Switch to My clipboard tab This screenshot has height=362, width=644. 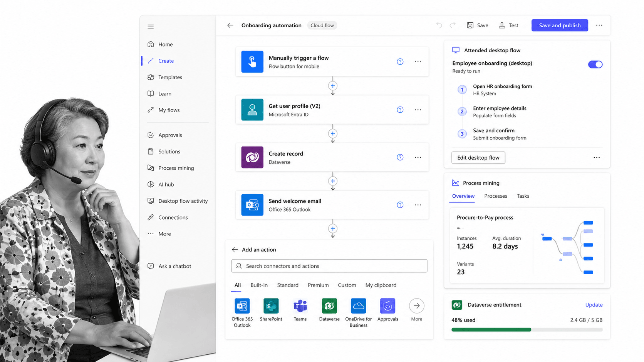click(x=381, y=285)
